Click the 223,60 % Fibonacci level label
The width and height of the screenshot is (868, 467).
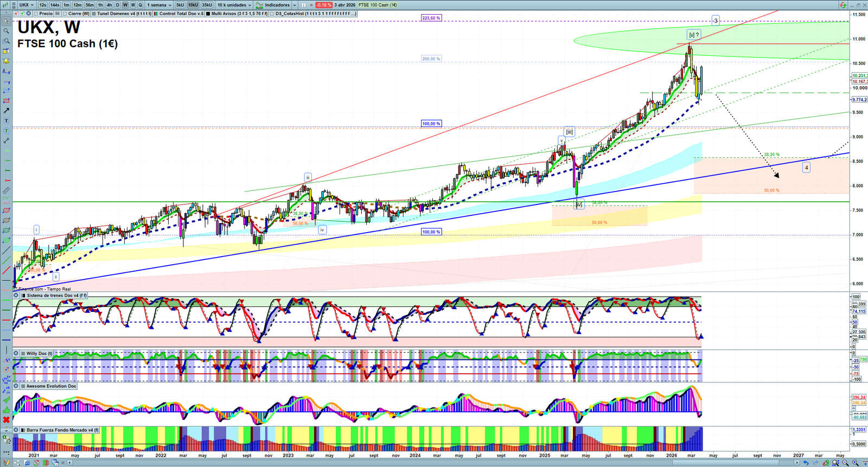coord(431,18)
